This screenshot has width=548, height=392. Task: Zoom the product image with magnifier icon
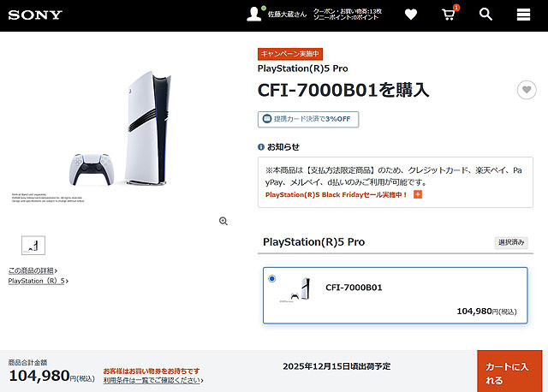coord(223,221)
